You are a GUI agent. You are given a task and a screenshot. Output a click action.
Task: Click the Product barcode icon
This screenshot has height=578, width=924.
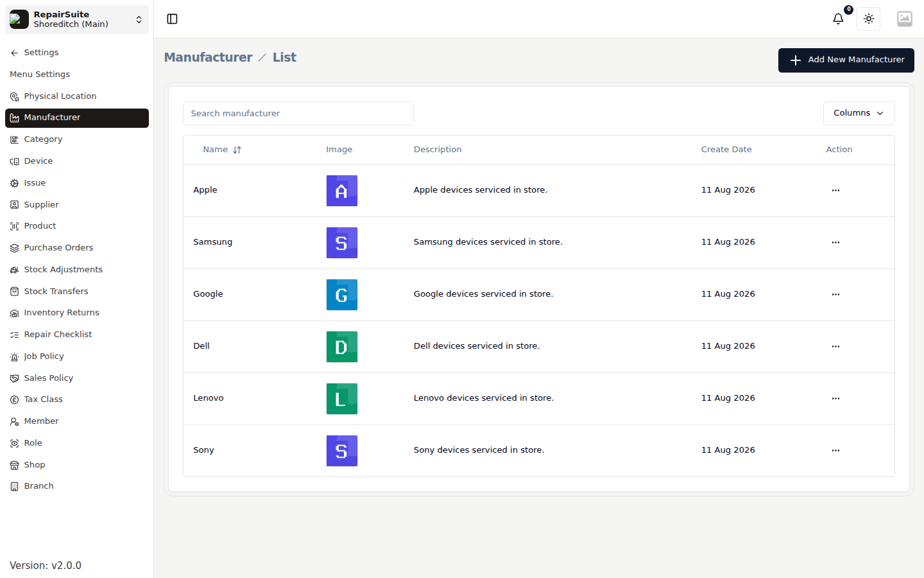pos(14,226)
